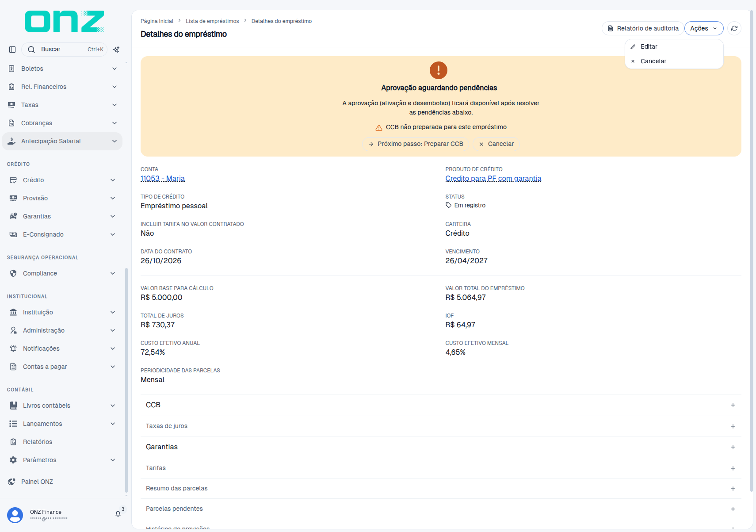Click Cancelar button in warning banner
The height and width of the screenshot is (532, 756).
pyautogui.click(x=496, y=144)
